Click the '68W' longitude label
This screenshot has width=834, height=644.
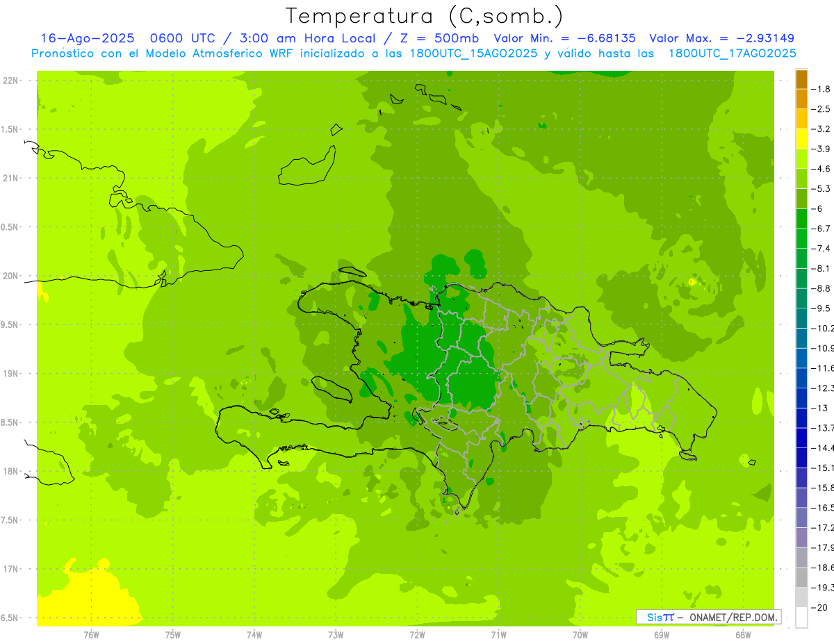coord(743,635)
